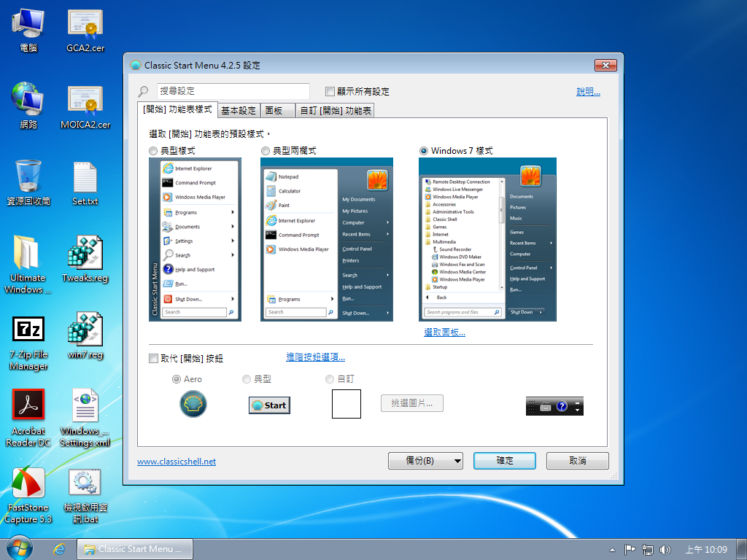Click the Aero shell start button image
The image size is (747, 560).
point(193,404)
